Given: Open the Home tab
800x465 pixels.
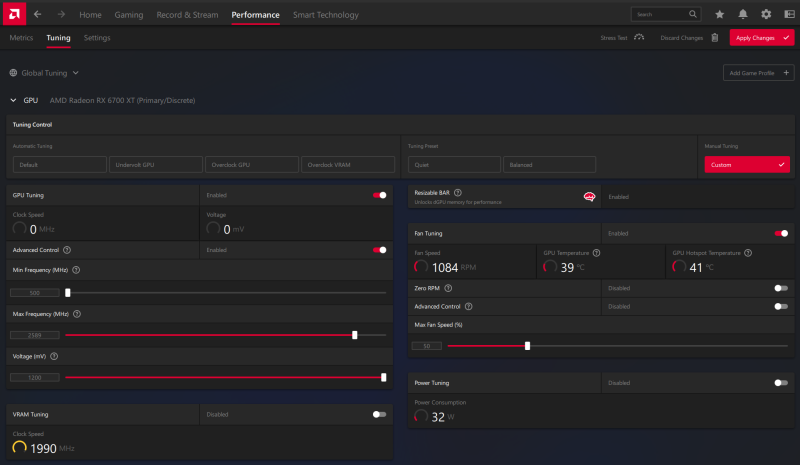Looking at the screenshot, I should (x=90, y=15).
